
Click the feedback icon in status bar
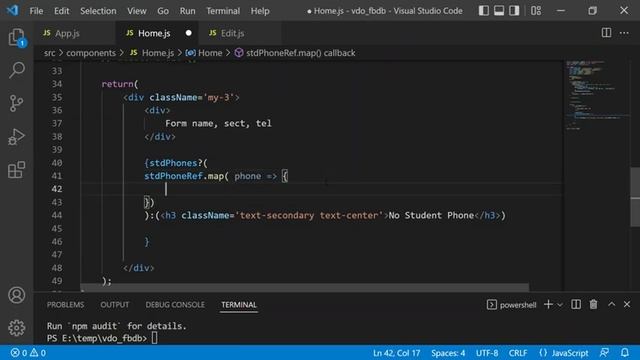click(x=604, y=353)
